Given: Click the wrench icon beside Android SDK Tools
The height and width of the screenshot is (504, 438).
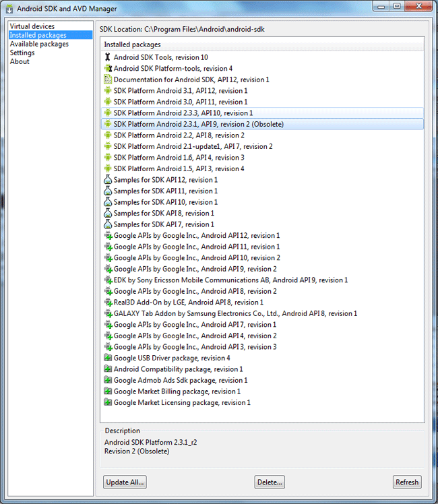Looking at the screenshot, I should pos(108,57).
